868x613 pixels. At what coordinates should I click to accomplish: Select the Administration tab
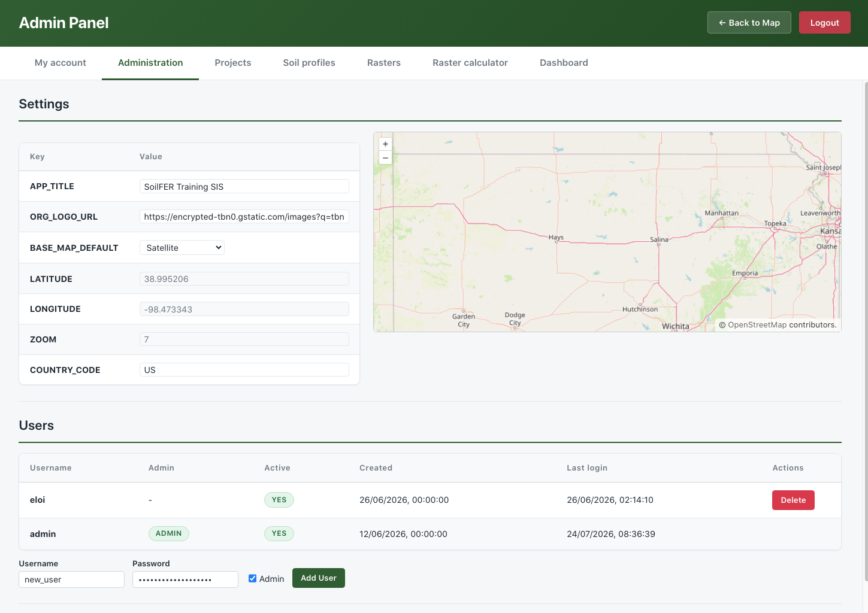(150, 63)
